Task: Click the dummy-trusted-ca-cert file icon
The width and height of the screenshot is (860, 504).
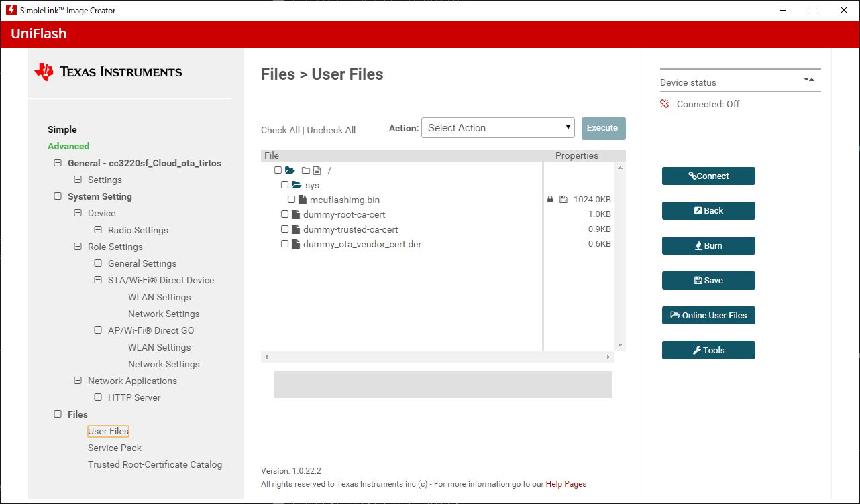Action: [x=295, y=229]
